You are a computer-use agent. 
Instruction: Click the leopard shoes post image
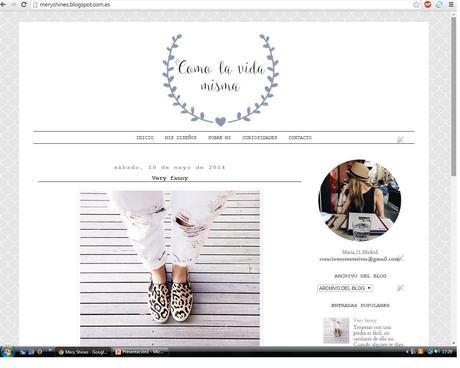click(170, 269)
